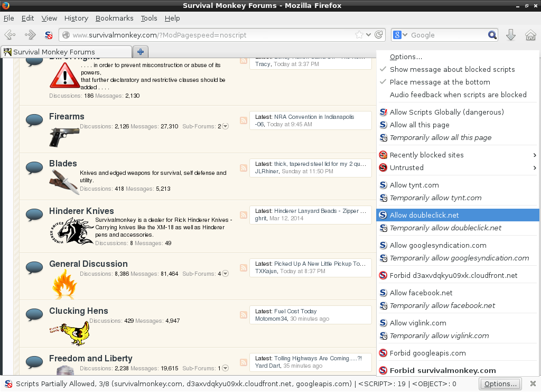Viewport: 541px width, 392px height.
Task: Click the Google search input field
Action: [x=447, y=35]
